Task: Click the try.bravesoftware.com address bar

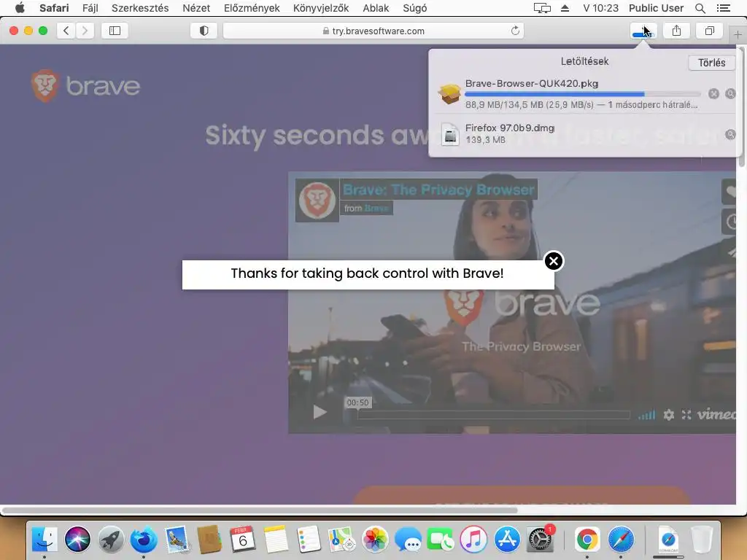Action: click(x=373, y=31)
